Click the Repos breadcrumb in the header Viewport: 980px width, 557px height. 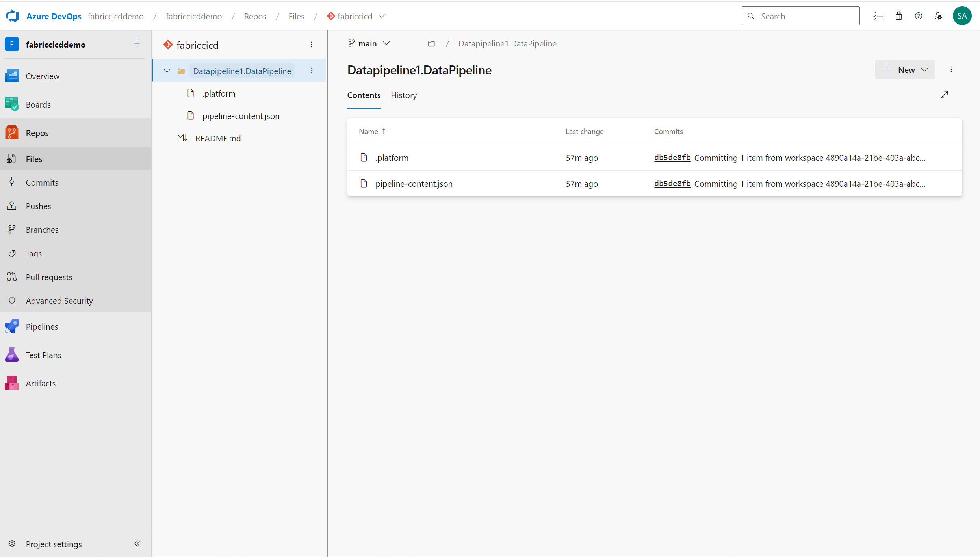pyautogui.click(x=255, y=16)
